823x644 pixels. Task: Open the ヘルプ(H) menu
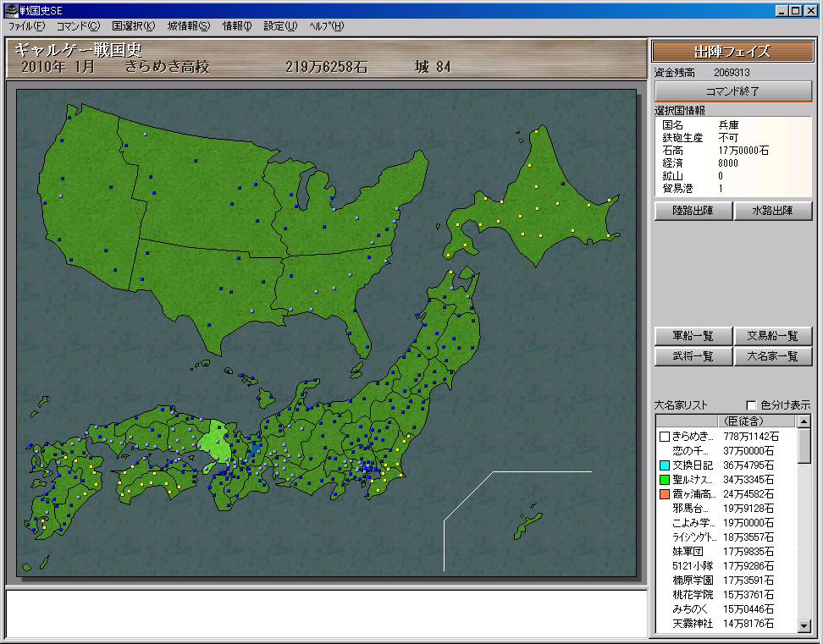tap(327, 25)
